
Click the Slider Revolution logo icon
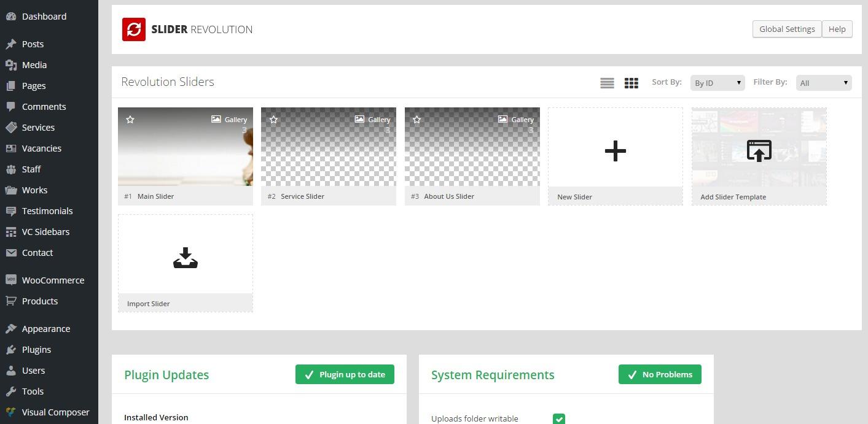coord(134,29)
